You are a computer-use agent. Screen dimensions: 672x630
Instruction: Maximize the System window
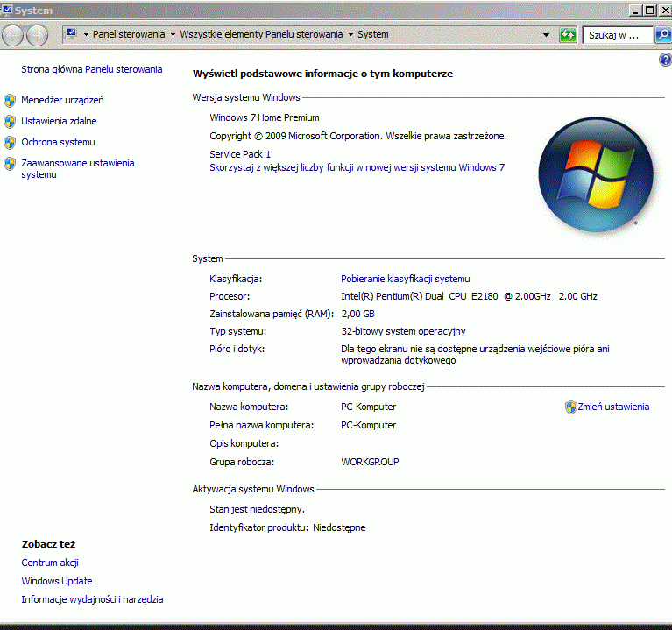(x=650, y=11)
